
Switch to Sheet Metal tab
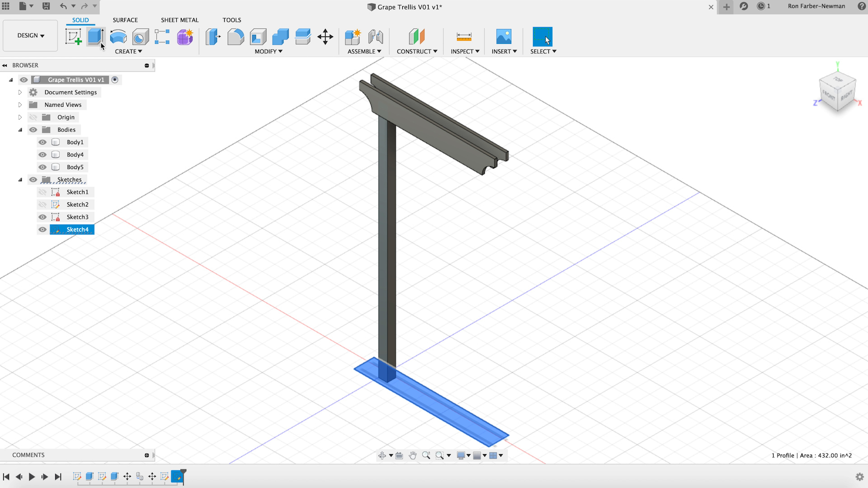click(x=179, y=20)
